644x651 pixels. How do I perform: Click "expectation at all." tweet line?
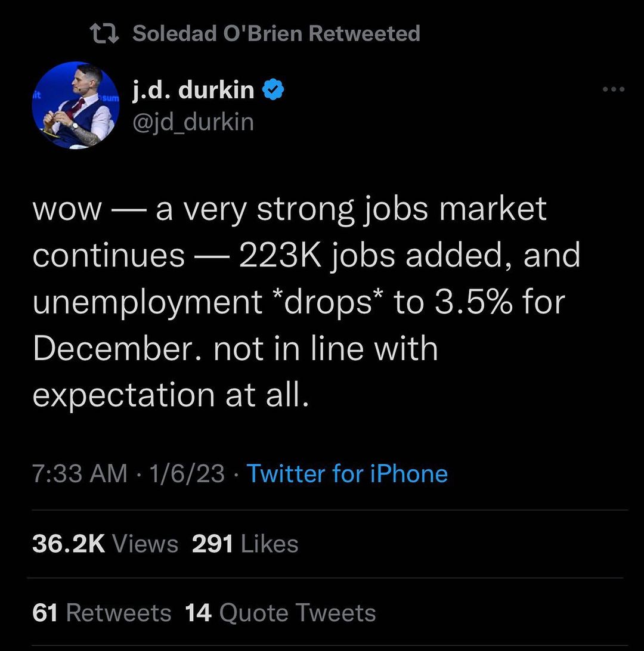(171, 395)
